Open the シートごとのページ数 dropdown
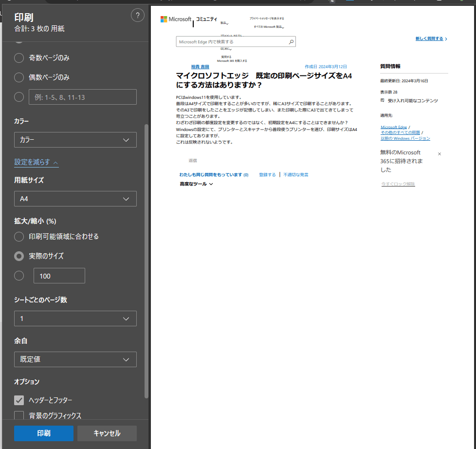The width and height of the screenshot is (476, 449). click(75, 318)
